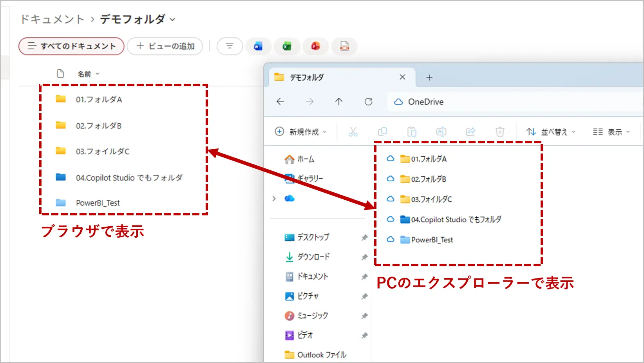
Task: Click the cut scissors icon in Explorer
Action: pos(353,132)
